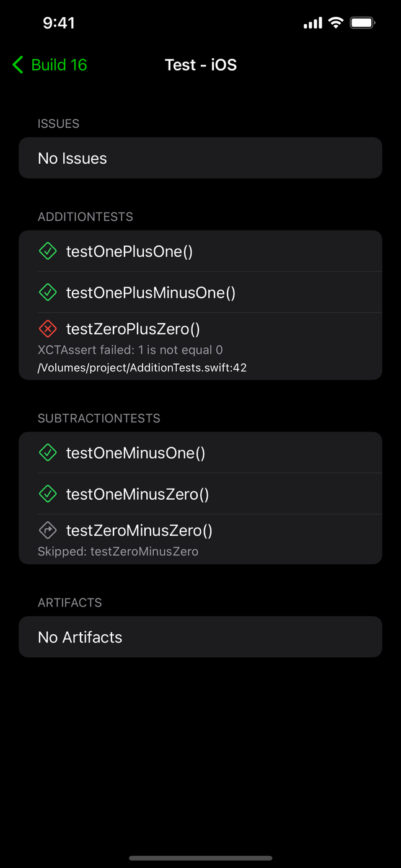This screenshot has width=401, height=868.
Task: Tap the No Issues row
Action: pos(200,158)
